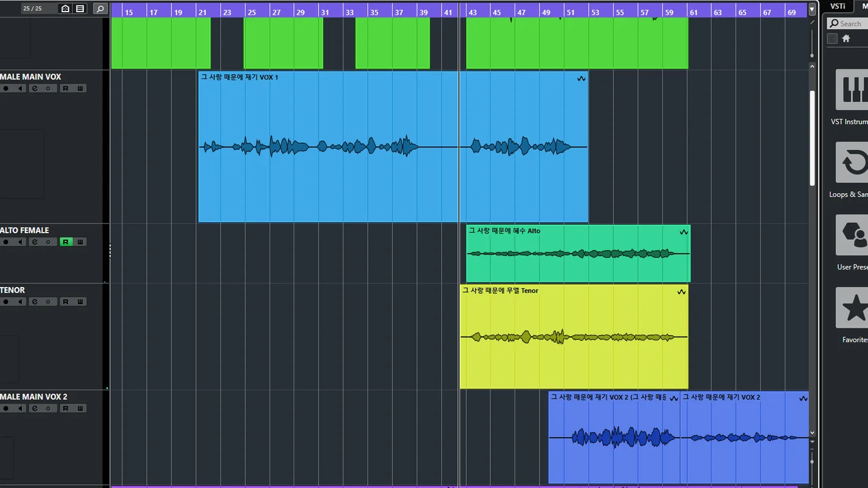
Task: Open the track list settings icon
Action: (x=80, y=8)
